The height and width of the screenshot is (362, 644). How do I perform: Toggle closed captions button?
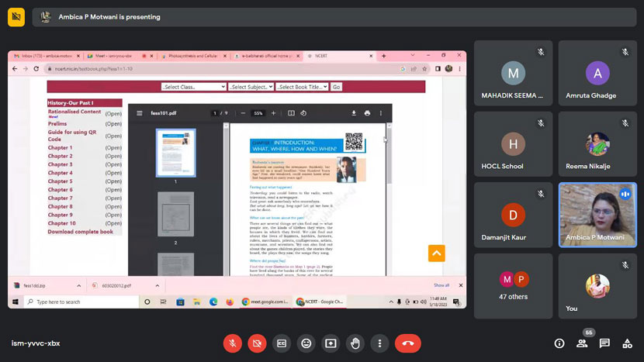click(282, 343)
